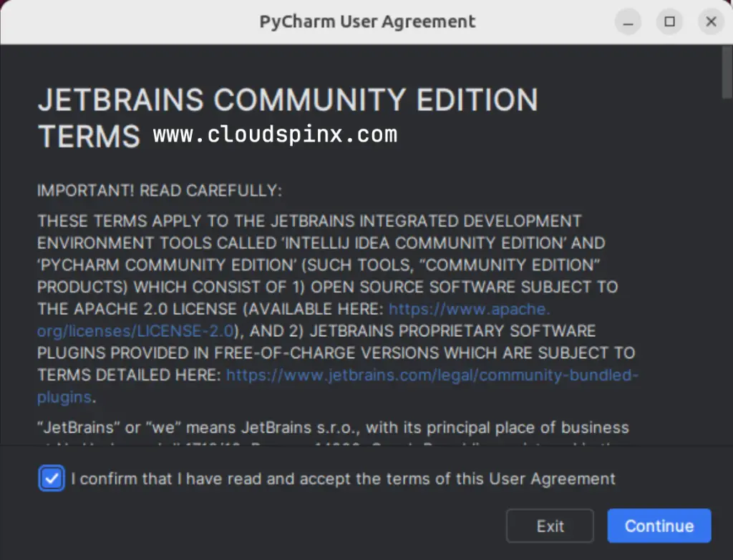Screen dimensions: 733x560
Task: Click the paragraph mentioning JetBrains s.r.o.
Action: tap(332, 427)
